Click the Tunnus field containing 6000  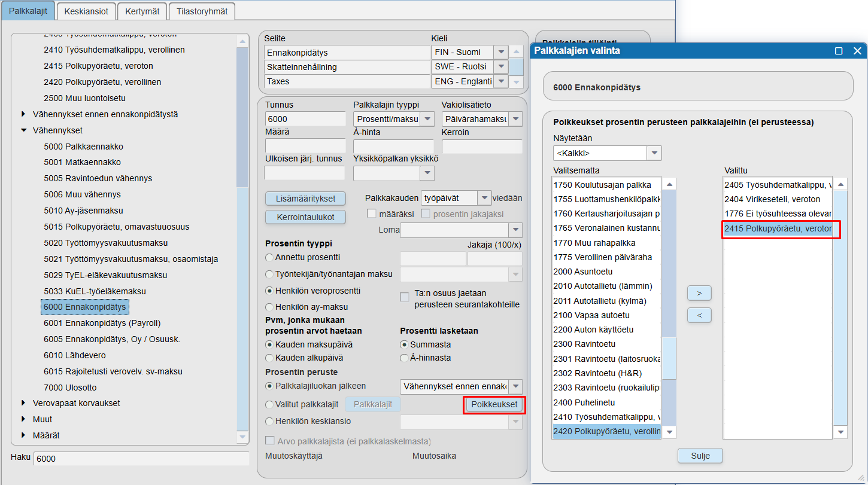(305, 119)
